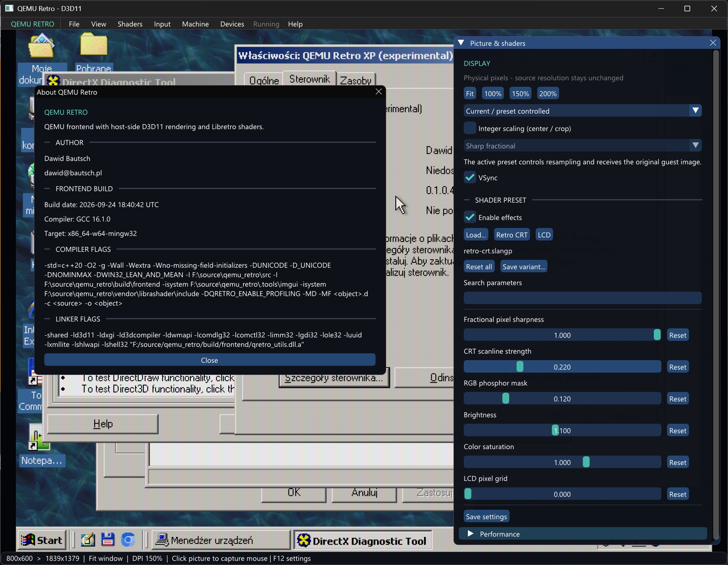Click retro-crt.slangp preset filename

(x=488, y=251)
